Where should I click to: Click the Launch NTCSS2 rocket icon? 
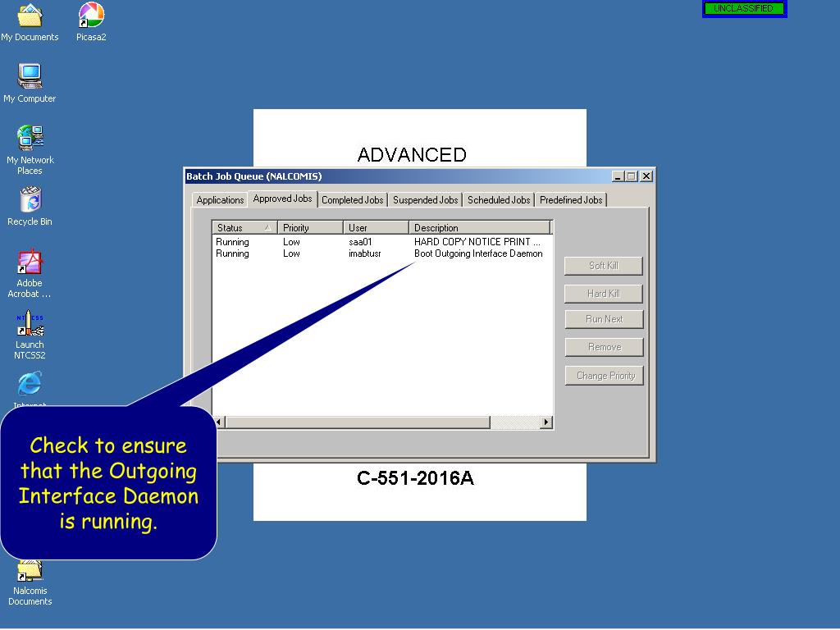(30, 323)
